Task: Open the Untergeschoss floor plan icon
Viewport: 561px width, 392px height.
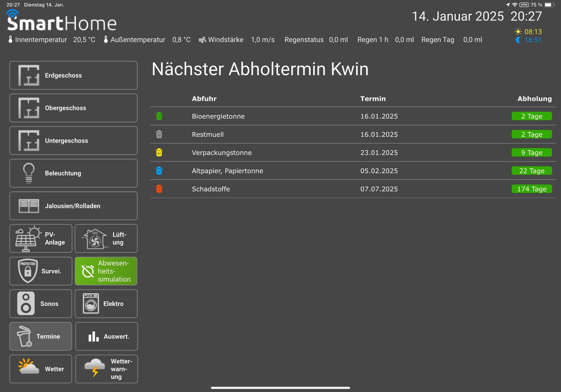Action: [29, 141]
